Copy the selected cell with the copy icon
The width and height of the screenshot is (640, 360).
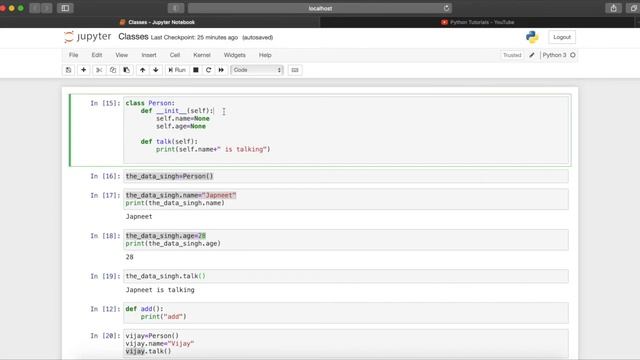point(113,70)
